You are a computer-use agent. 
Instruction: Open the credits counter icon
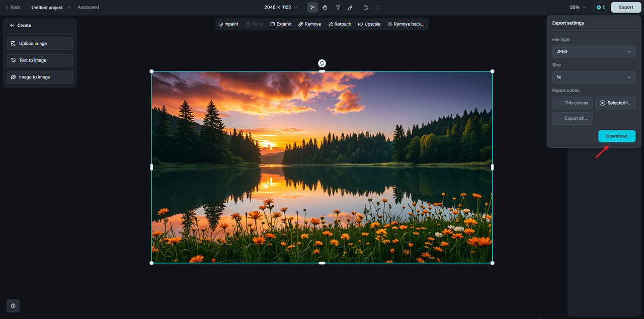point(601,8)
